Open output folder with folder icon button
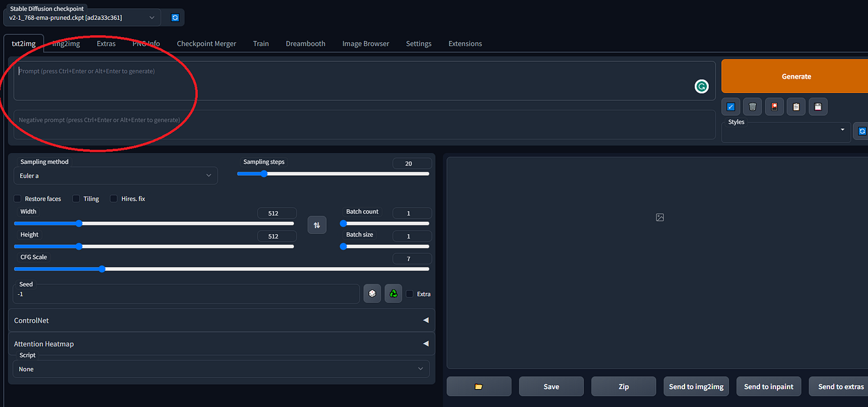Viewport: 868px width, 407px height. [x=479, y=387]
